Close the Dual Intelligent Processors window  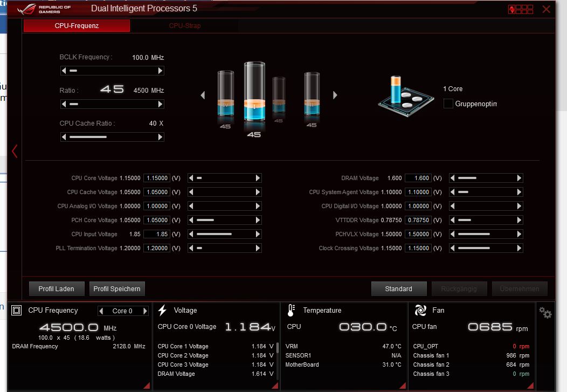(x=547, y=9)
